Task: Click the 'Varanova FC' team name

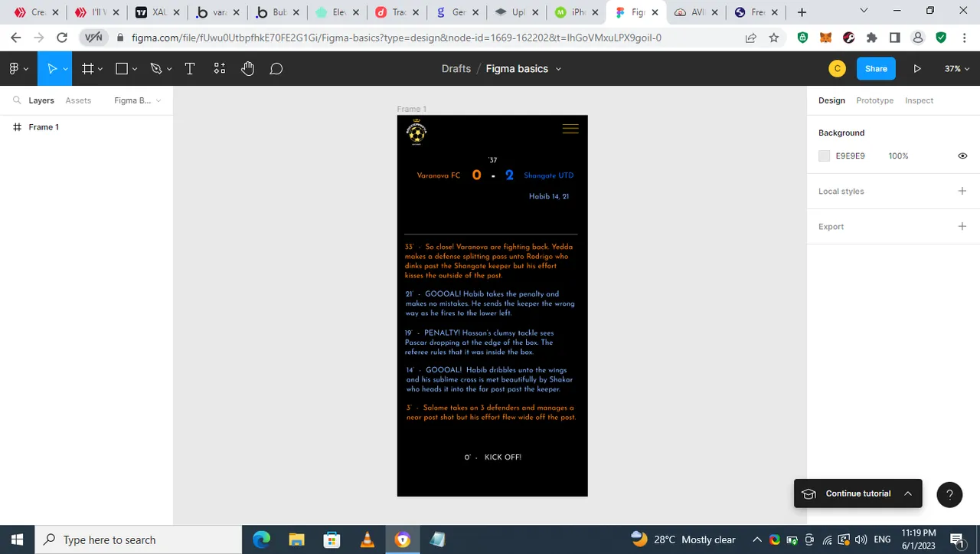Action: coord(439,175)
